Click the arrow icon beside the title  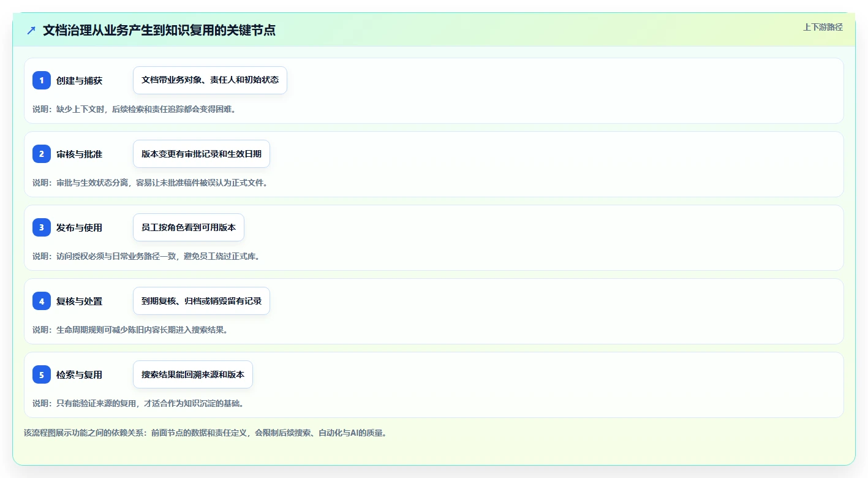(31, 30)
